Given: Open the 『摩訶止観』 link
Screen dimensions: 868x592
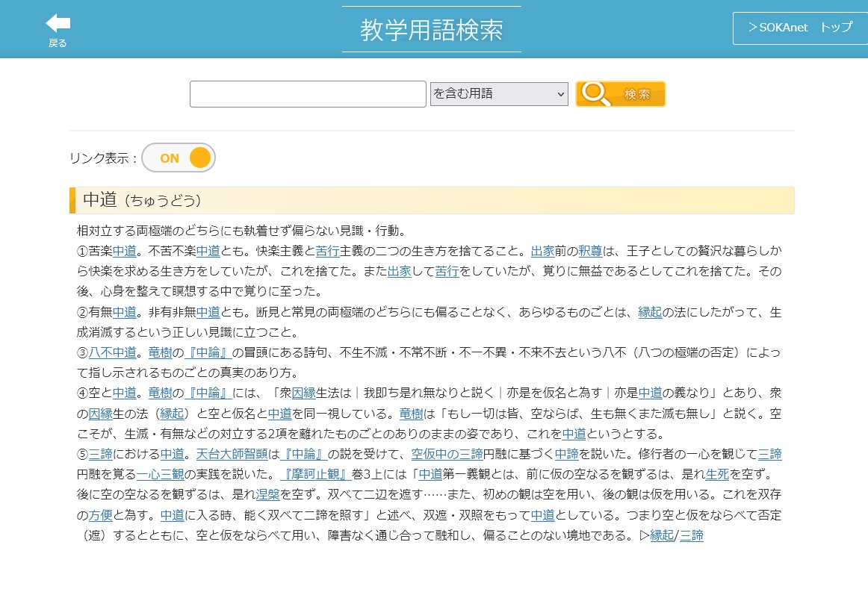Looking at the screenshot, I should tap(314, 474).
